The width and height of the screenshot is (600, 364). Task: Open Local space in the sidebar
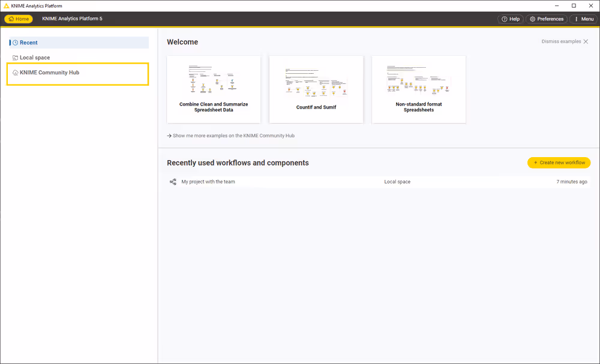(35, 58)
